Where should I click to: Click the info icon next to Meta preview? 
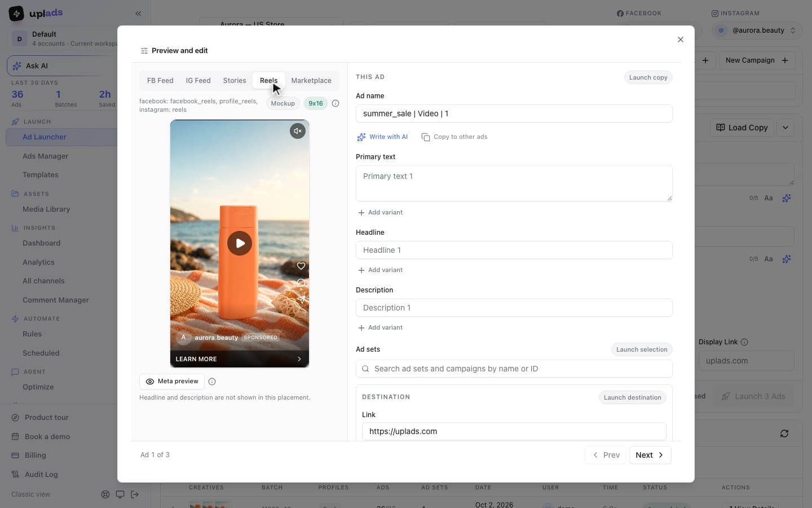[x=212, y=382]
